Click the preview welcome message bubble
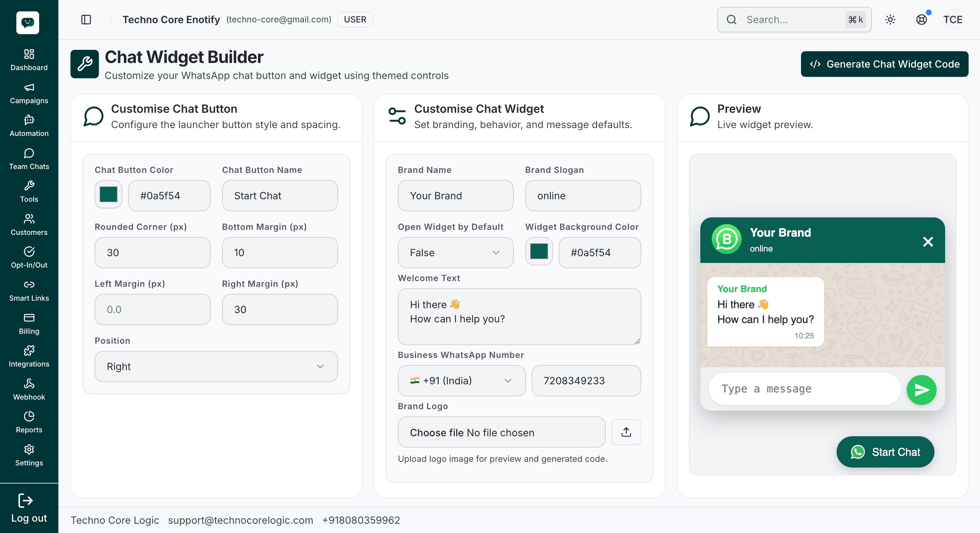The width and height of the screenshot is (980, 533). (765, 312)
